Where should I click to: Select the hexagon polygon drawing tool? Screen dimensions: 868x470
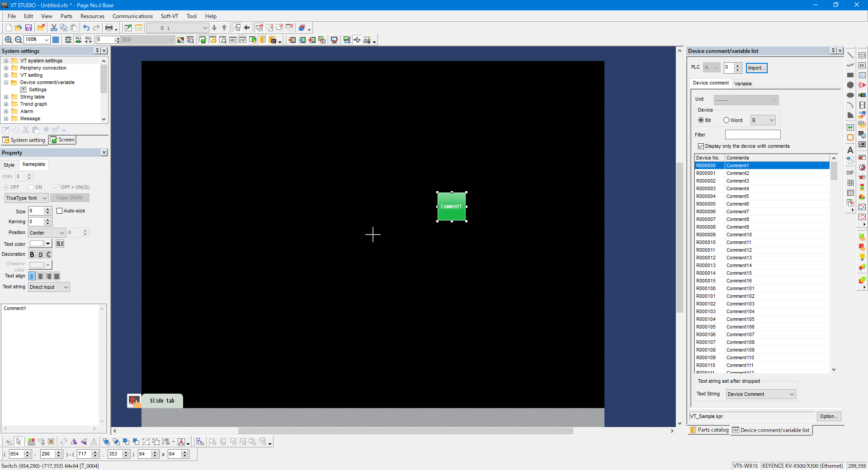tap(850, 85)
